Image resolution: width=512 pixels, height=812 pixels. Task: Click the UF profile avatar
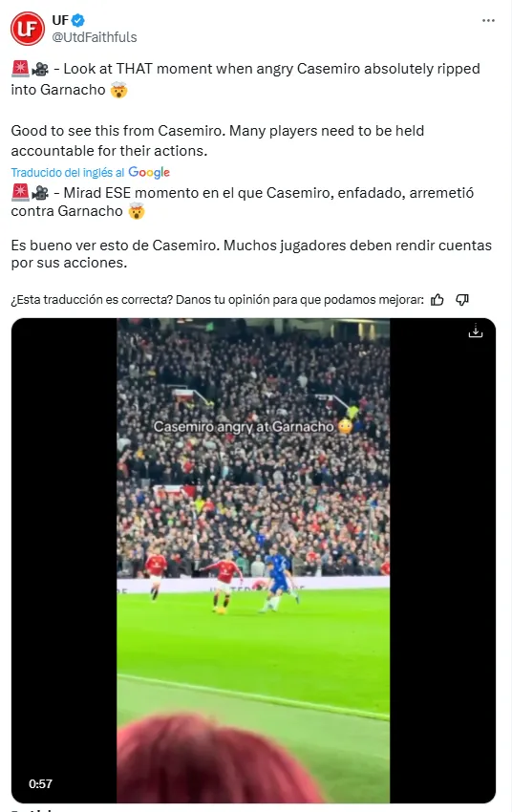pyautogui.click(x=28, y=28)
